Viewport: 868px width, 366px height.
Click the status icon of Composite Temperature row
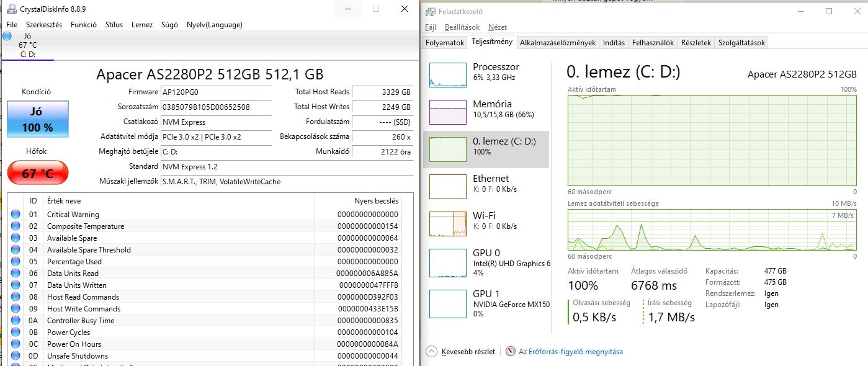pyautogui.click(x=16, y=226)
